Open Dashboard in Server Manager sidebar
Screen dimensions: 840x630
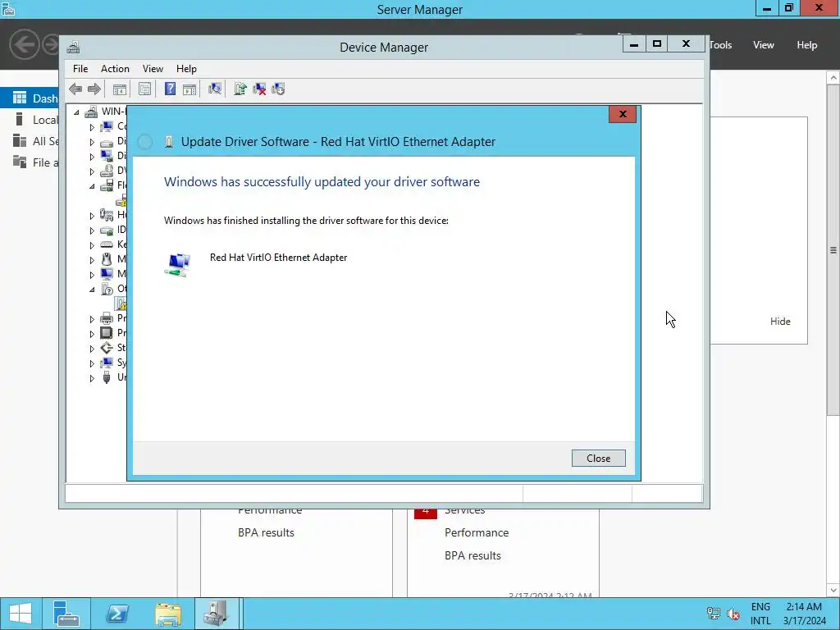[30, 98]
